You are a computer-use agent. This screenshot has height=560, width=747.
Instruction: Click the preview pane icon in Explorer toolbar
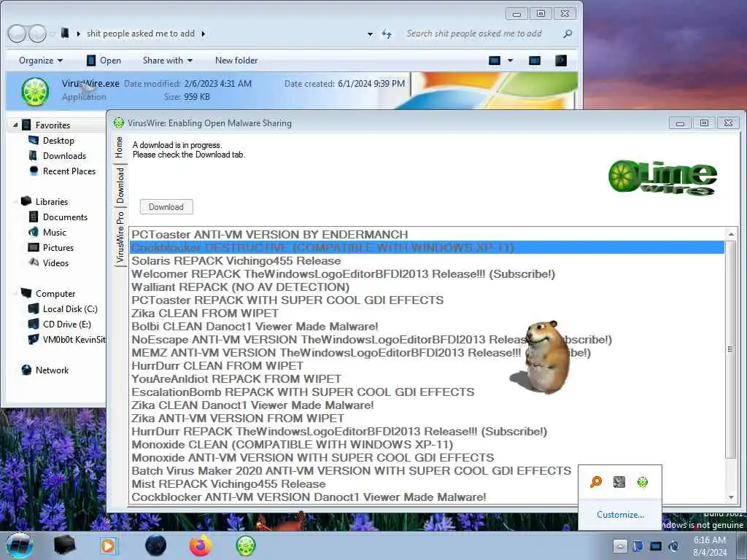(535, 61)
